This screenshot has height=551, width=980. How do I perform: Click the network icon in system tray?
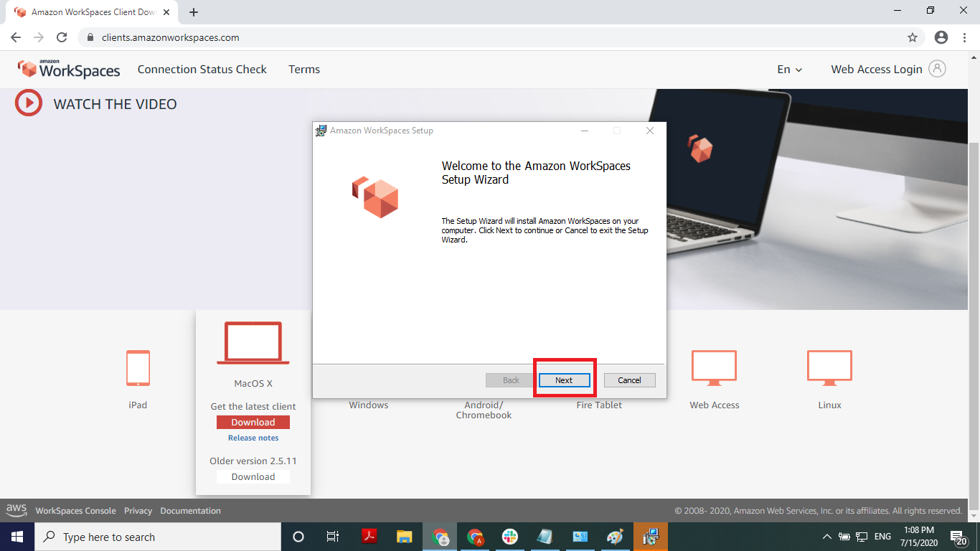[862, 537]
